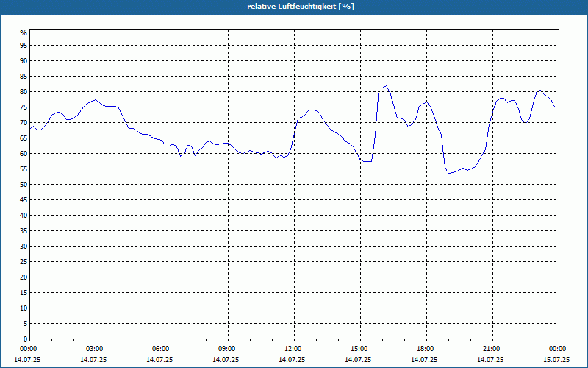Click the 65 y-axis label
Screen dimensions: 588x368
[x=24, y=138]
